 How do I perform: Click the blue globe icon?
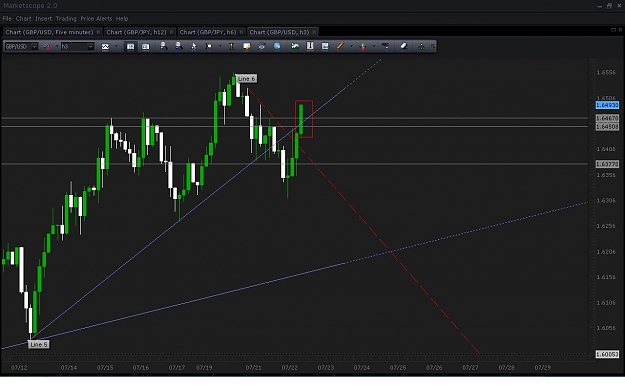click(x=277, y=46)
